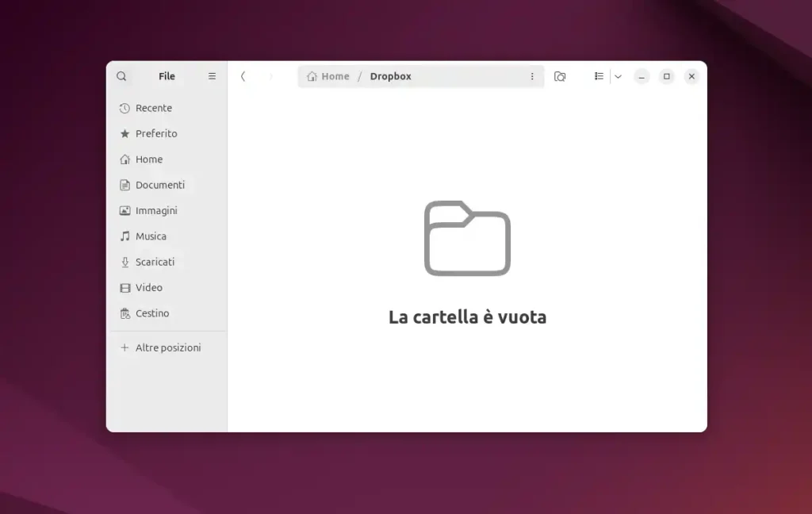Open search with the magnifier icon
The image size is (812, 514).
[121, 76]
